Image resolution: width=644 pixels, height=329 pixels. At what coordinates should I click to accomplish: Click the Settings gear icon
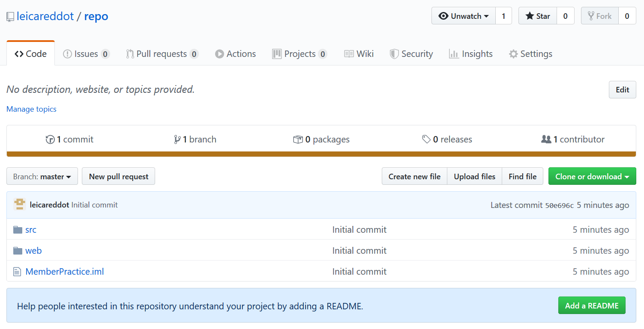[513, 54]
